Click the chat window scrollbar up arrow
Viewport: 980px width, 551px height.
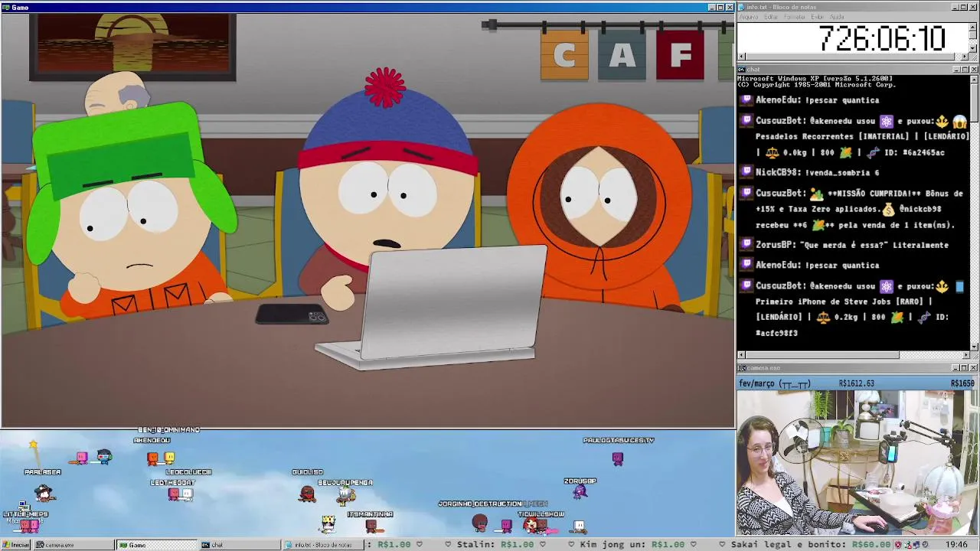pyautogui.click(x=973, y=79)
